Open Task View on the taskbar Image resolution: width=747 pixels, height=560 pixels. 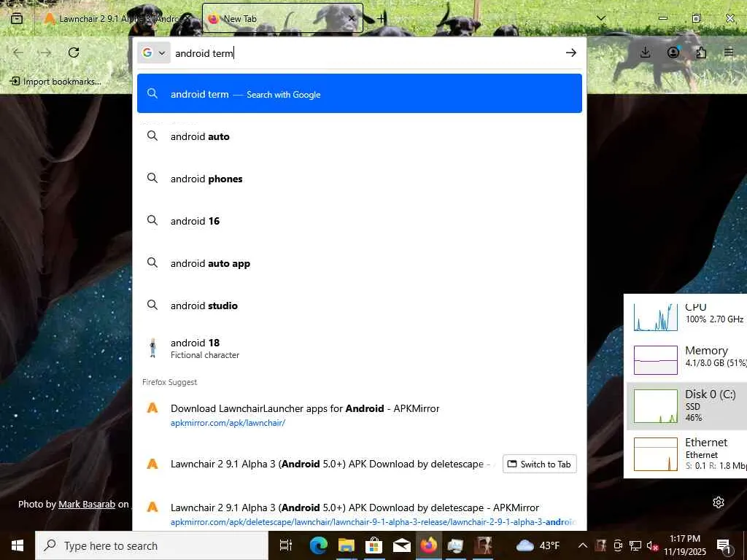pos(285,545)
